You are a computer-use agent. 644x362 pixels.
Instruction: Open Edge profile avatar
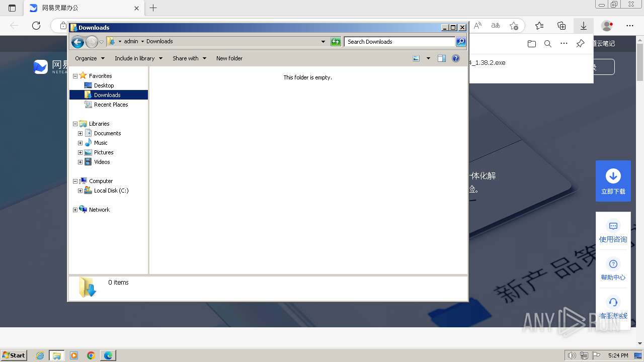point(607,26)
